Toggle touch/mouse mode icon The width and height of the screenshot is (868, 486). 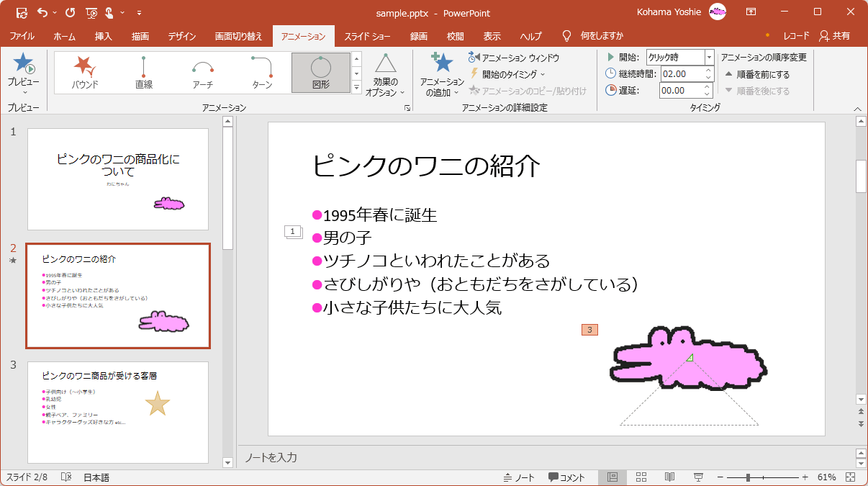pos(109,12)
